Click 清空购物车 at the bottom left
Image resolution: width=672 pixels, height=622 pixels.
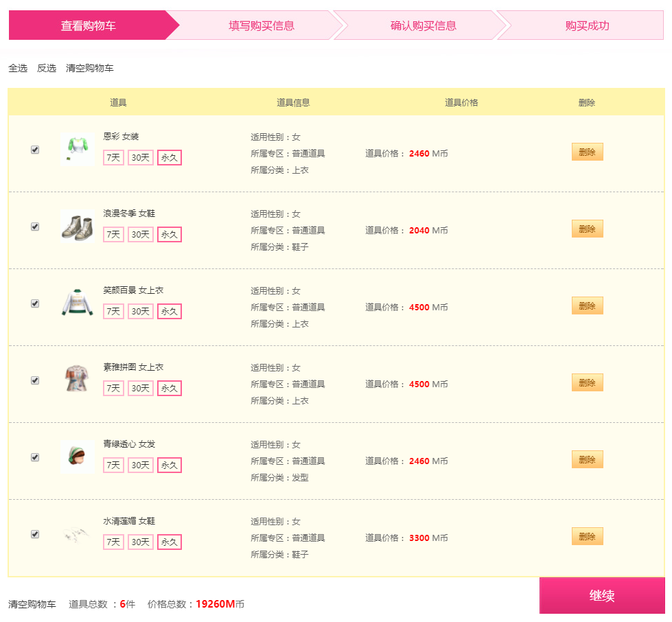[x=32, y=604]
